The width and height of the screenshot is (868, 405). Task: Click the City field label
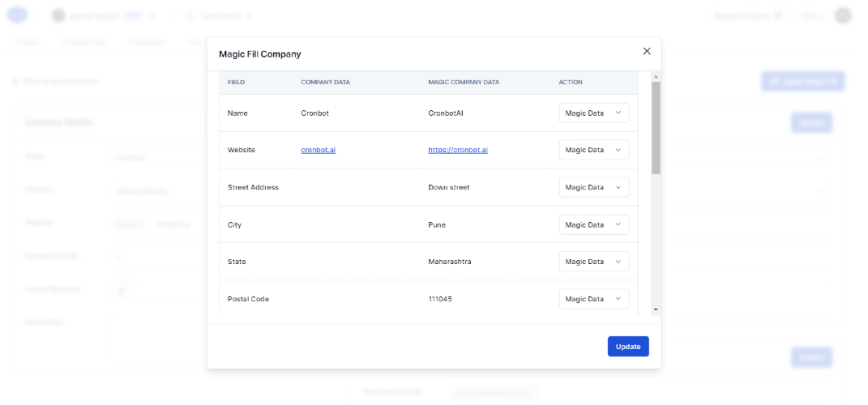(x=234, y=224)
